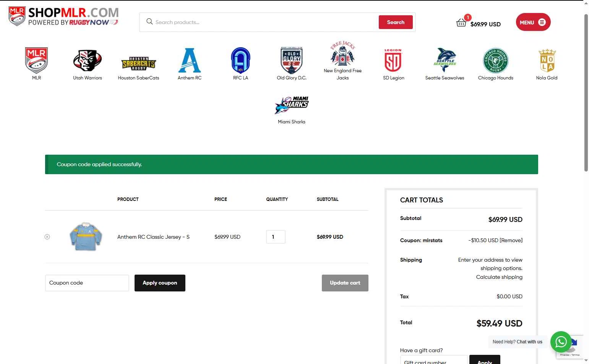This screenshot has height=364, width=589.
Task: Click the 'Coupon code applied successfully.' message
Action: click(x=99, y=164)
